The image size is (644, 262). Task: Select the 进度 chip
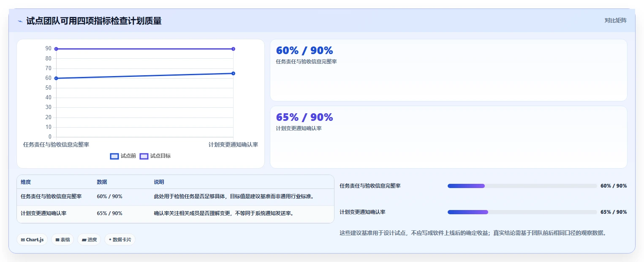coord(89,240)
